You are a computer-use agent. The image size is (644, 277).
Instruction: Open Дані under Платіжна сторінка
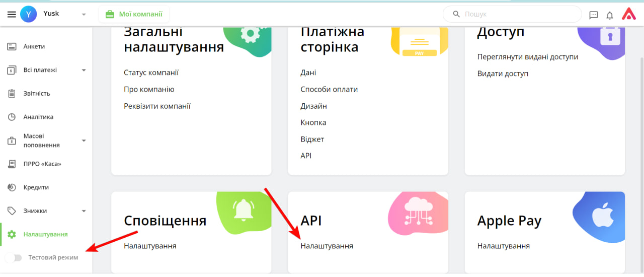point(308,73)
